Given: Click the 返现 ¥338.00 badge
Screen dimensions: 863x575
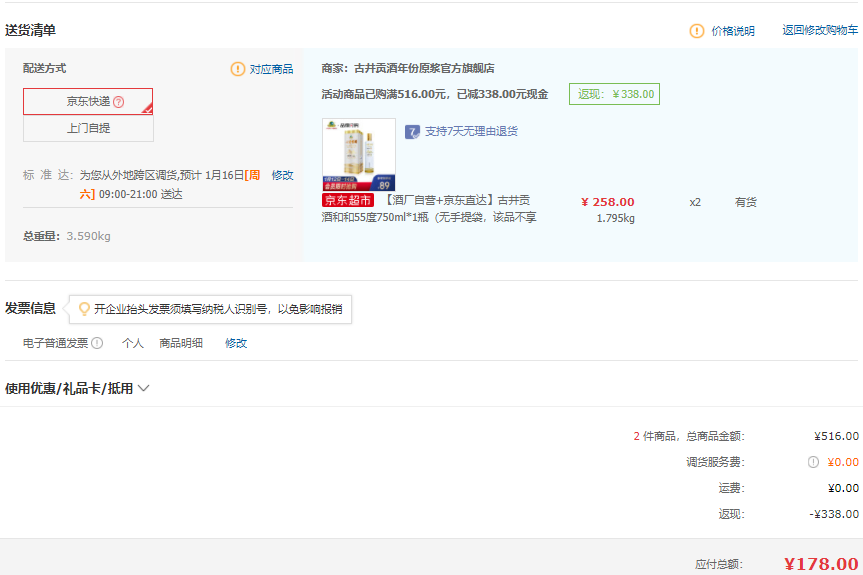Looking at the screenshot, I should pyautogui.click(x=614, y=94).
